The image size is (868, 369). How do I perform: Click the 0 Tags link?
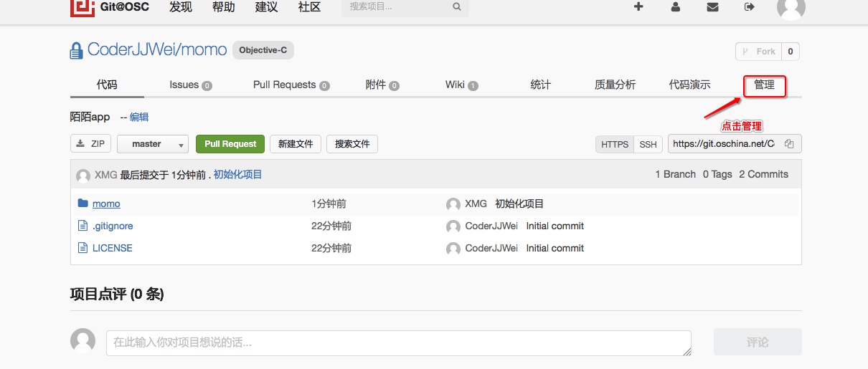[x=717, y=174]
